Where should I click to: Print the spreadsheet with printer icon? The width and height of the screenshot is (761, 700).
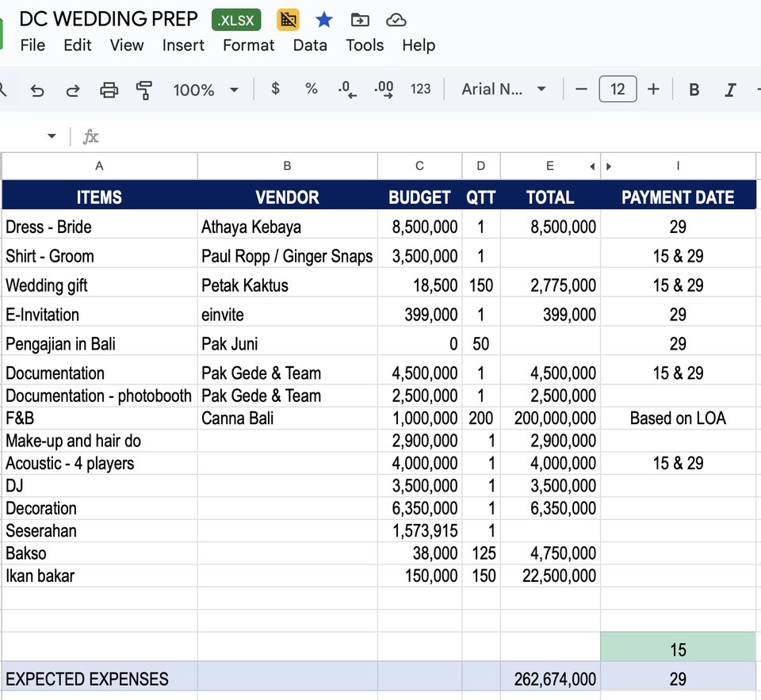109,90
